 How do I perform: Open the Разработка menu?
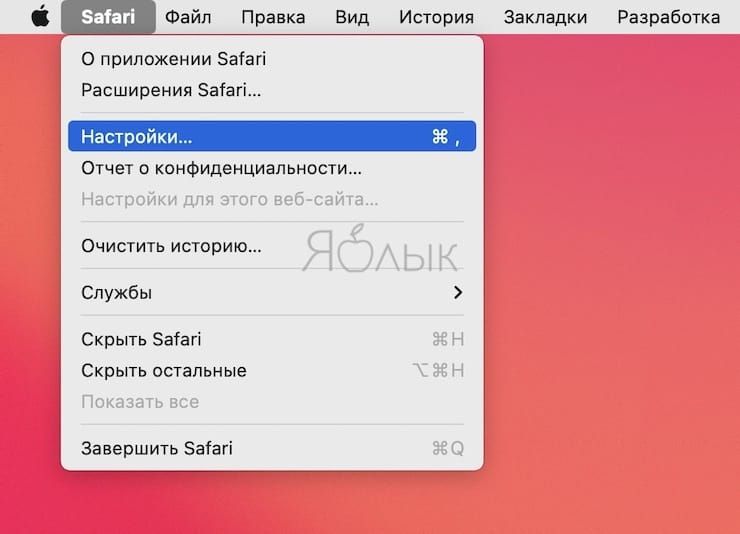(668, 17)
